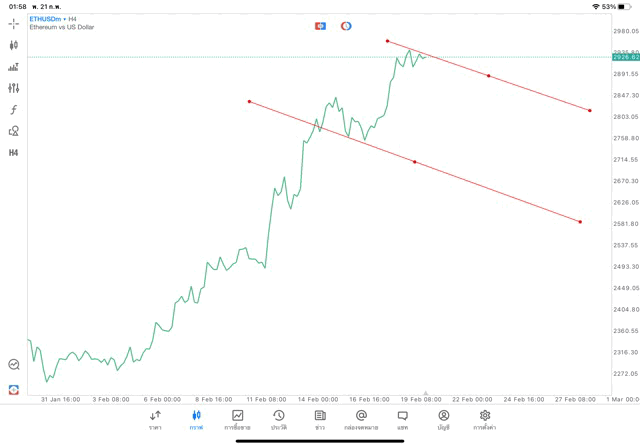
Task: Open drawing objects shapes icon
Action: [13, 131]
